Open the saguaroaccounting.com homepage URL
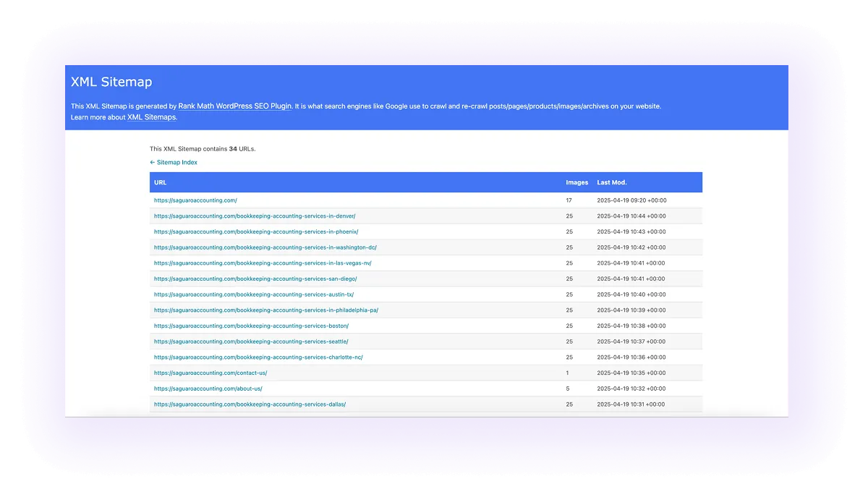This screenshot has height=497, width=868. point(195,200)
